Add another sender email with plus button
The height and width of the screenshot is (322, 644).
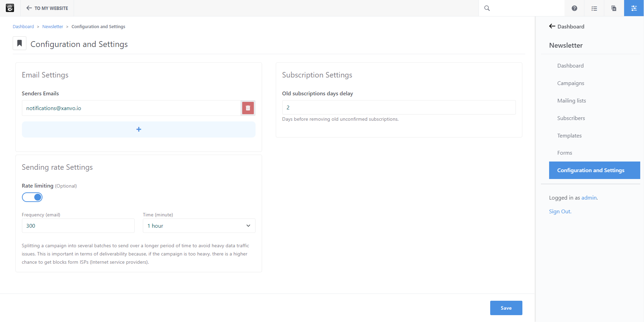(139, 129)
